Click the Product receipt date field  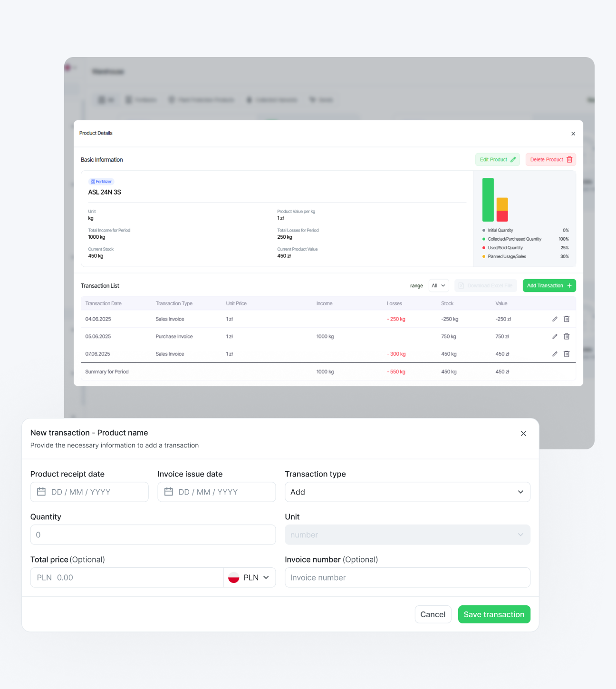(89, 492)
